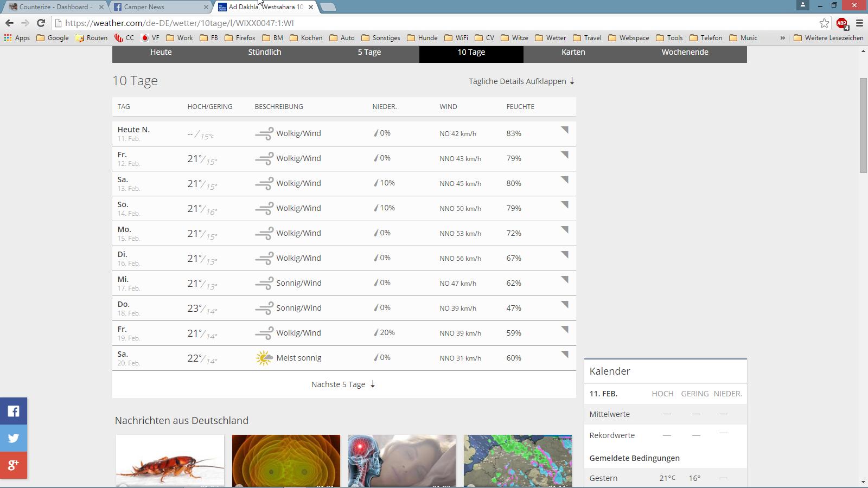
Task: Open the weather radar map news thumbnail
Action: pos(518,460)
